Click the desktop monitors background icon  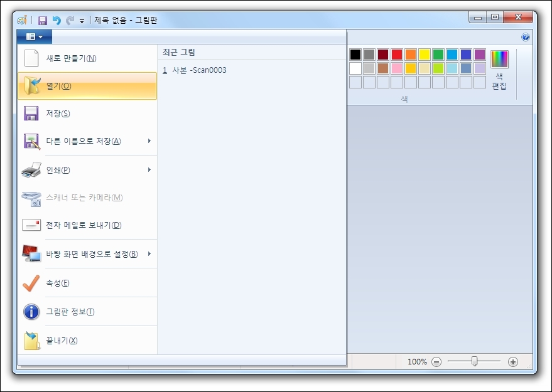click(31, 253)
